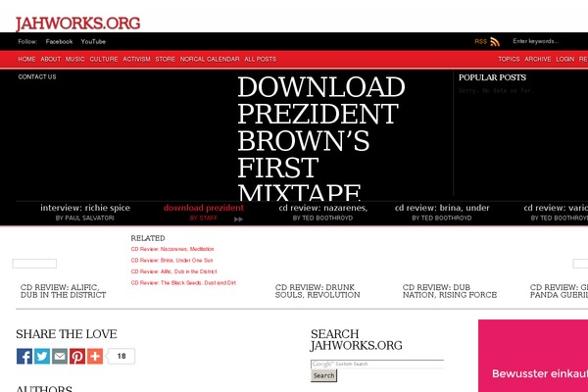This screenshot has height=392, width=588.
Task: Advance the slider with the fast-forward arrows
Action: [238, 220]
